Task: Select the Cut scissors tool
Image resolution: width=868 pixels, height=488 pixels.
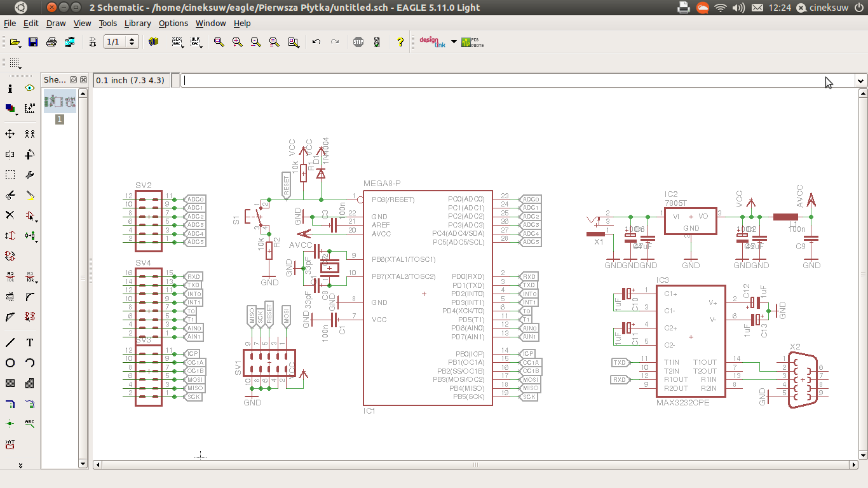Action: pos(10,195)
